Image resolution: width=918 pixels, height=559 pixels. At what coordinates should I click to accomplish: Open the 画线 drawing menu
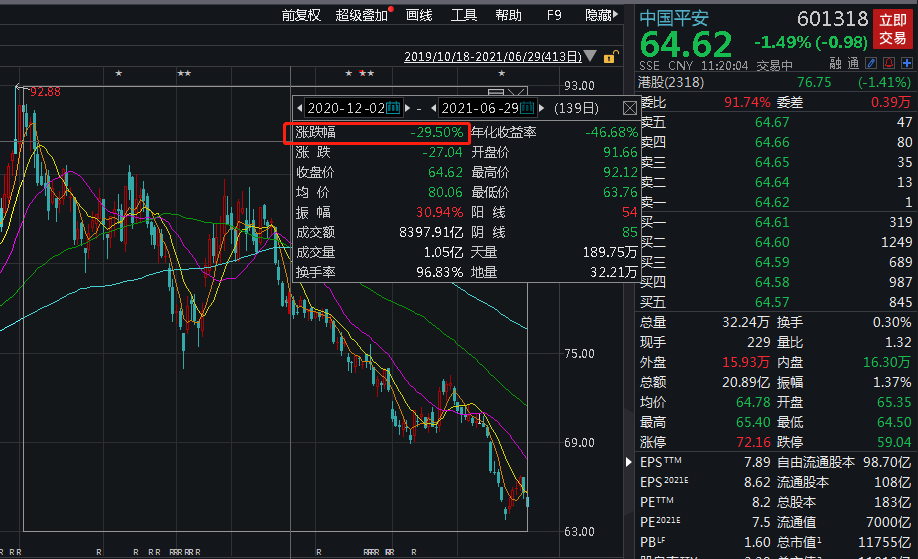click(x=419, y=15)
